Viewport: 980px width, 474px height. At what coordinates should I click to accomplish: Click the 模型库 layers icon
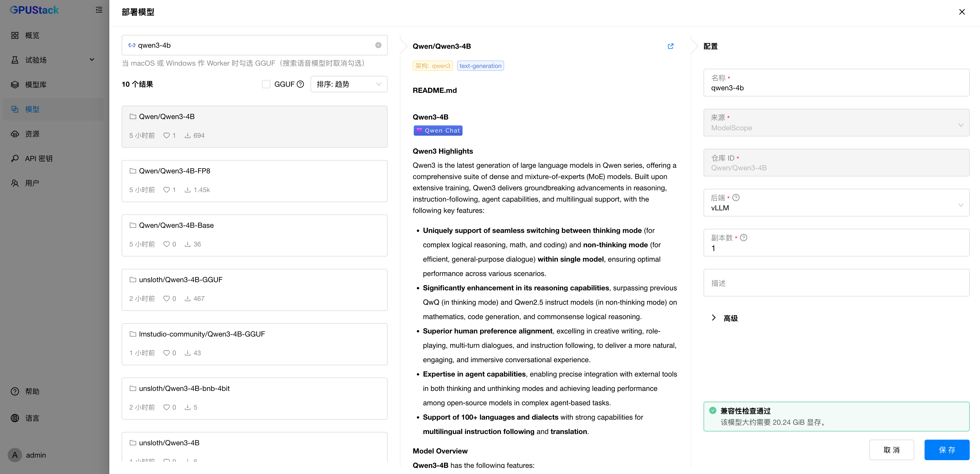point(15,85)
